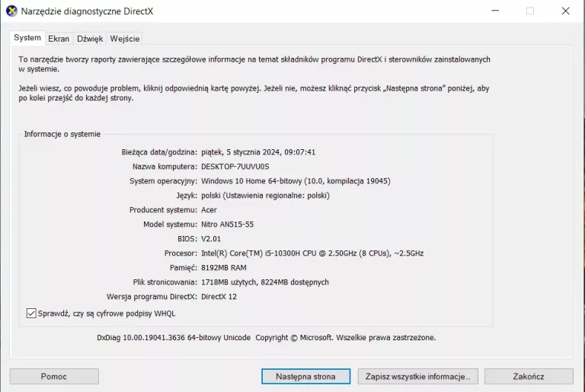
Task: Click the Bieżąca data/godzina label
Action: pyautogui.click(x=159, y=152)
